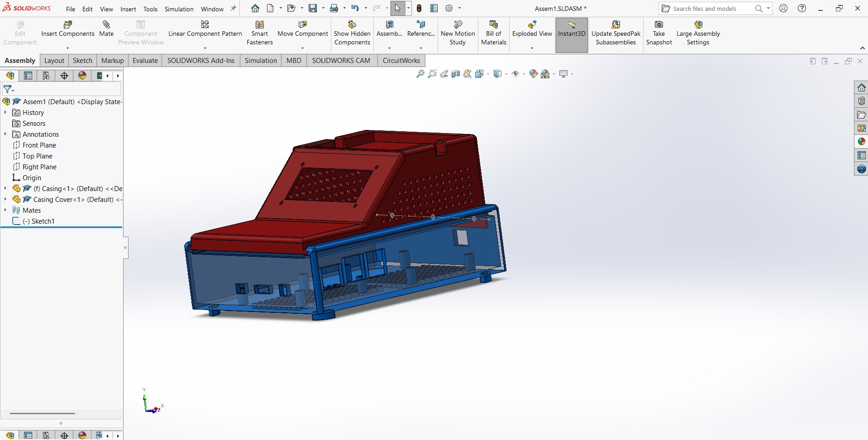Click the Previous View icon

(x=444, y=74)
